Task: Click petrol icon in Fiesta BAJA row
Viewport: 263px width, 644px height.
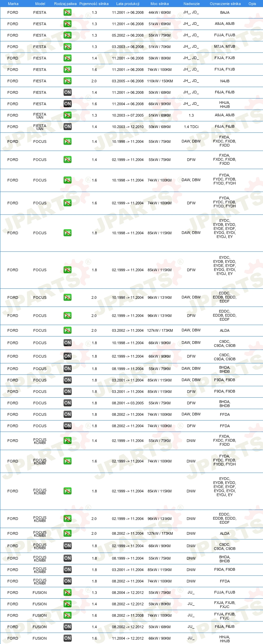Action: click(x=68, y=12)
